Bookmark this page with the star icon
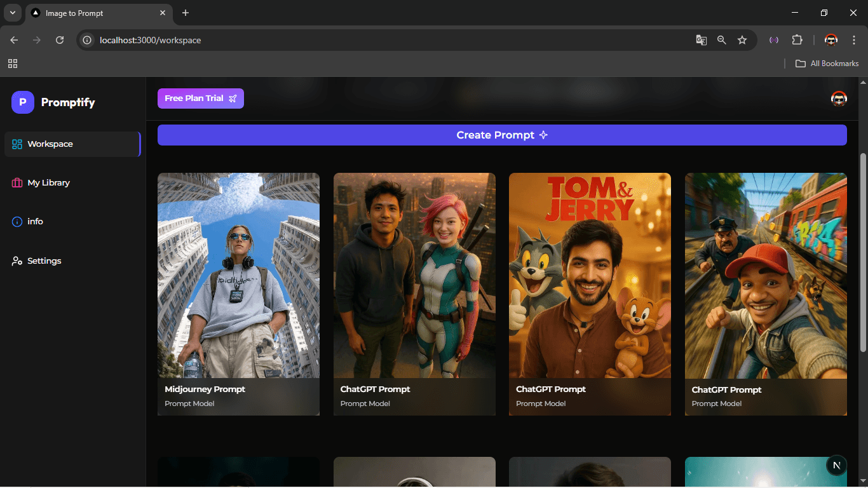The image size is (868, 488). tap(742, 40)
